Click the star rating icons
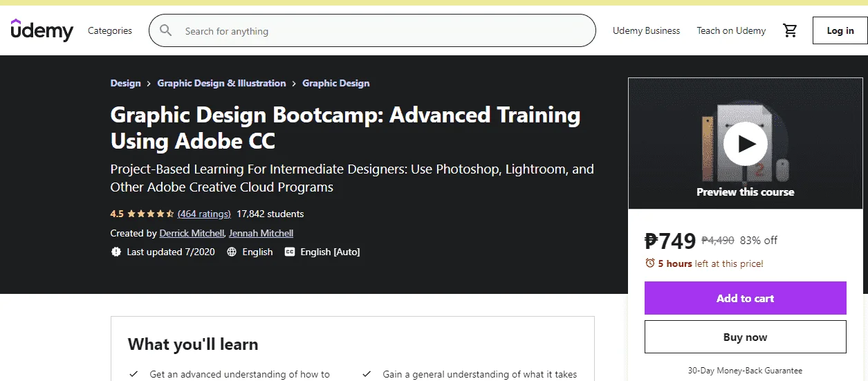Screen dimensions: 868x381 [x=151, y=214]
